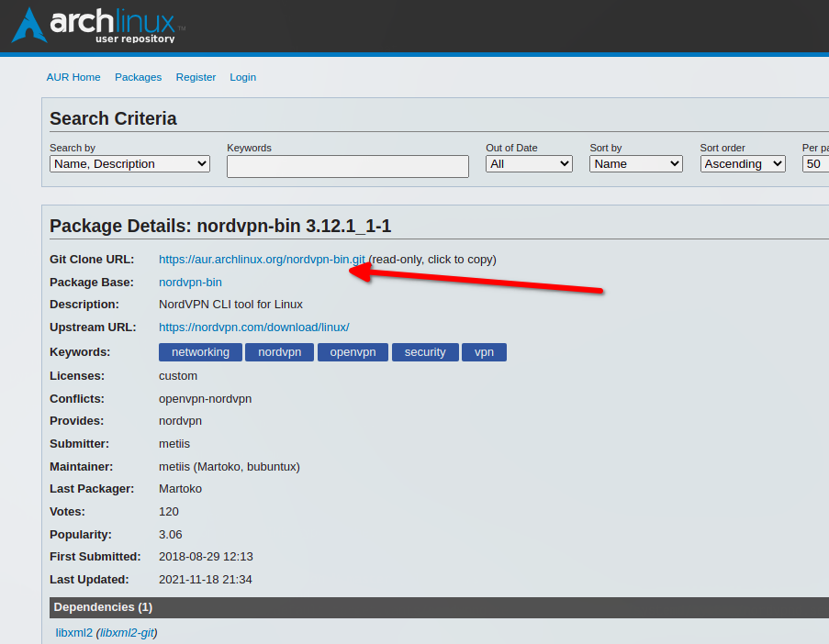Select the vpn keyword tag
Screen dimensions: 829x644
tap(485, 352)
